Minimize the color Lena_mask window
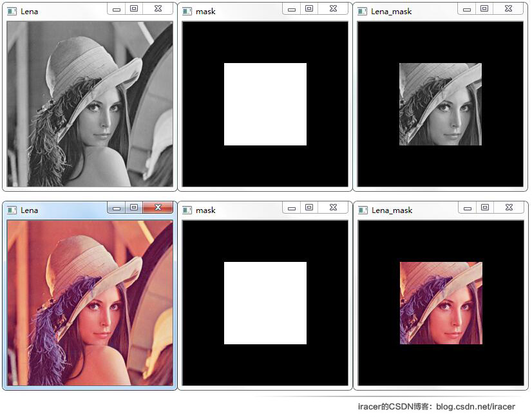 point(467,208)
